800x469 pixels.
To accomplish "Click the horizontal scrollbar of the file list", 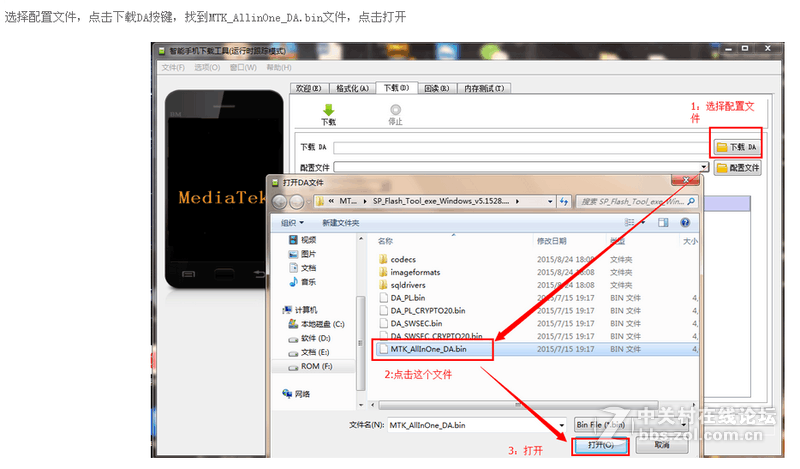I will pos(517,405).
